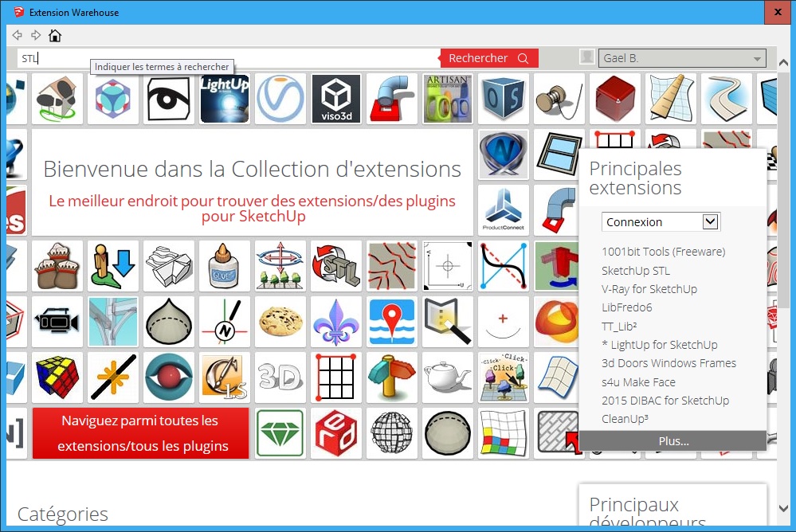Open the Glue bottle extension tile
The width and height of the screenshot is (796, 532).
(x=225, y=266)
